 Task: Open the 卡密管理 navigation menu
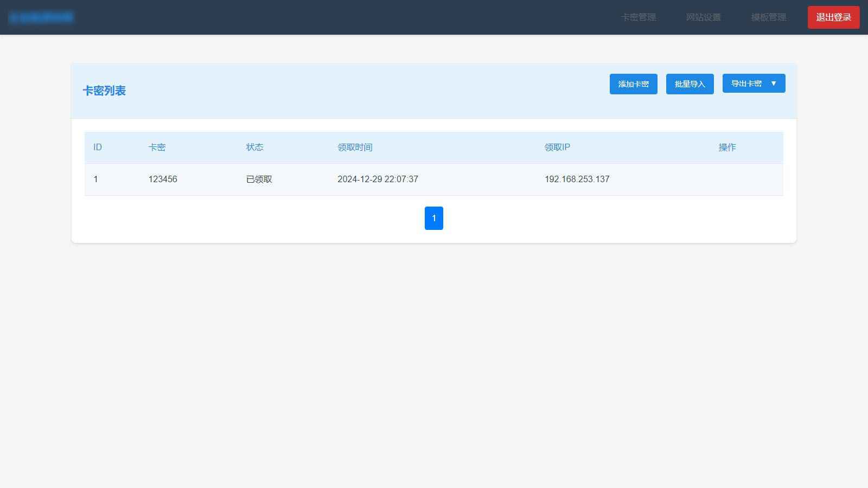[x=639, y=17]
